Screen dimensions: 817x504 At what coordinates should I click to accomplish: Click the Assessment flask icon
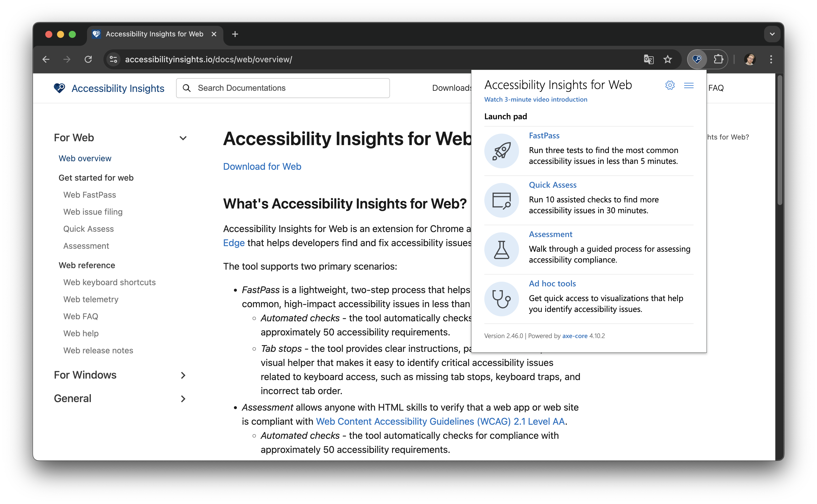point(501,250)
